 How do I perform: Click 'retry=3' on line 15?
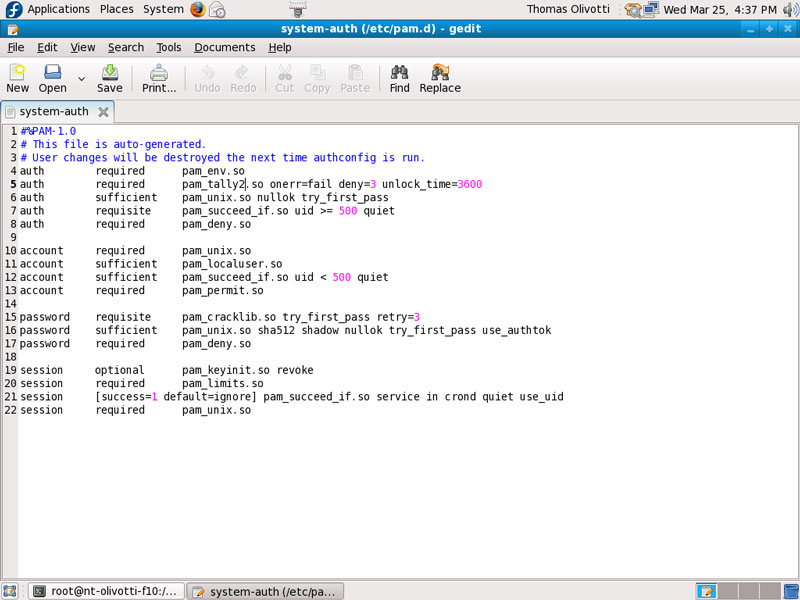click(398, 317)
